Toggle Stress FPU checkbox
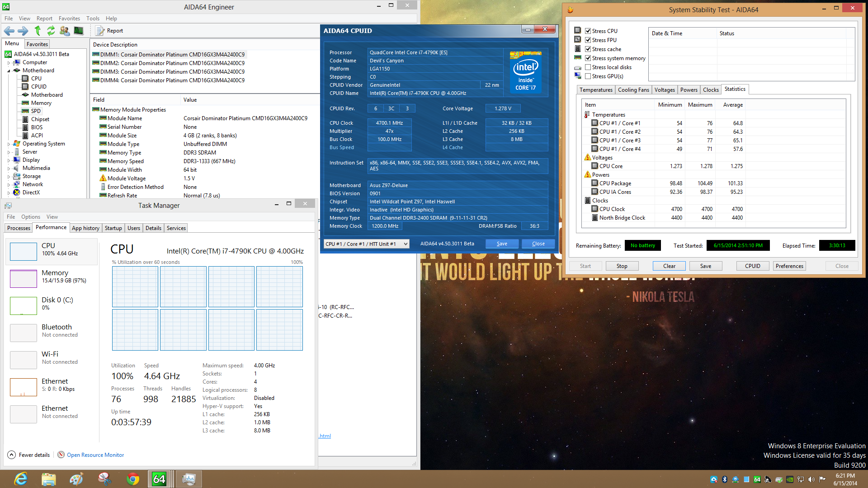The width and height of the screenshot is (868, 488). tap(588, 40)
